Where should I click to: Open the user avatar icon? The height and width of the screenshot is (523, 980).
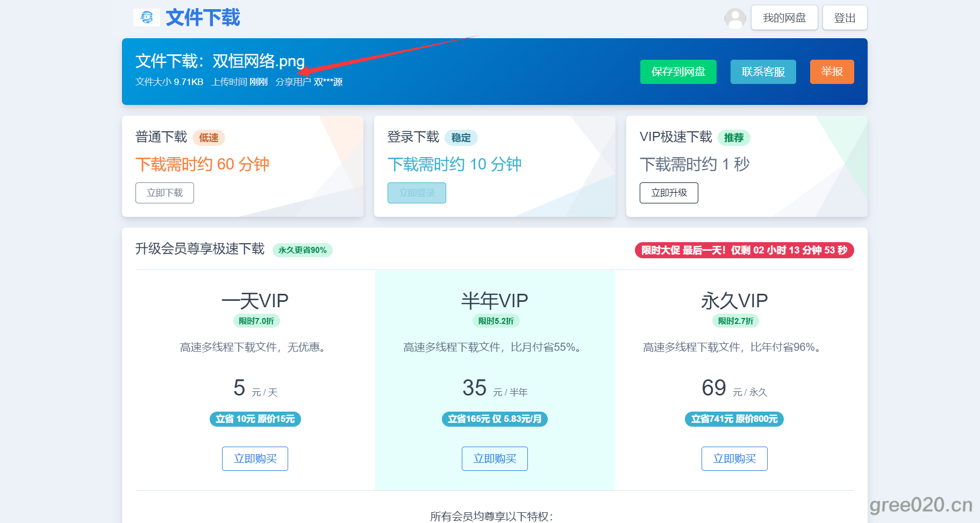[x=735, y=18]
